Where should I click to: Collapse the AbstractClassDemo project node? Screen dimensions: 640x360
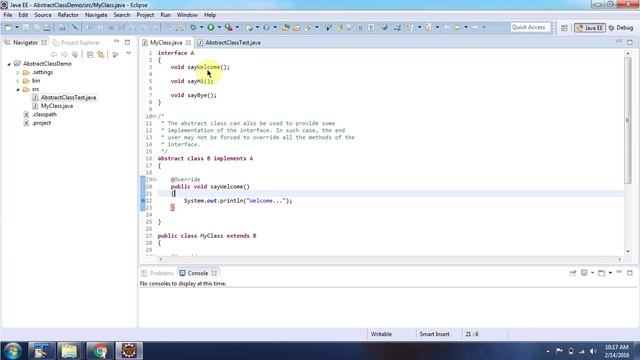(x=9, y=64)
